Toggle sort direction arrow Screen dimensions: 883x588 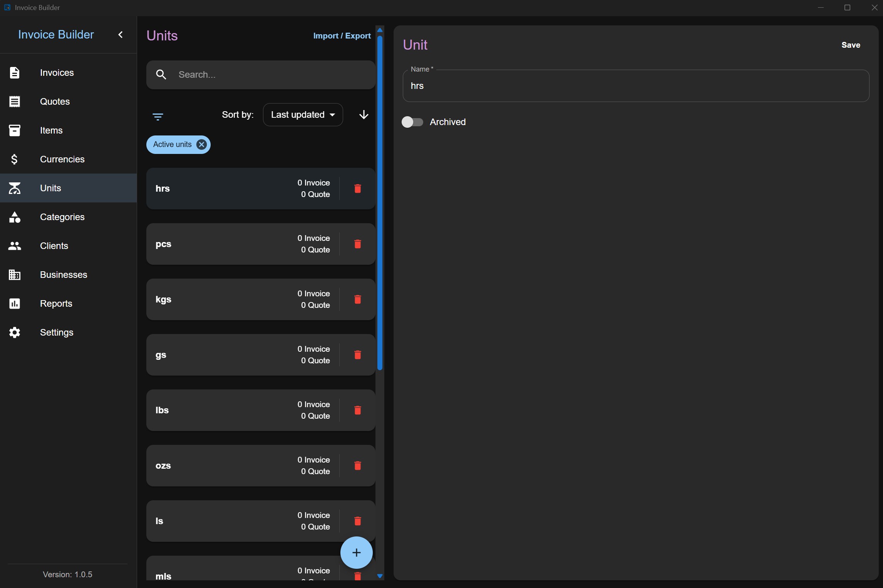tap(364, 115)
